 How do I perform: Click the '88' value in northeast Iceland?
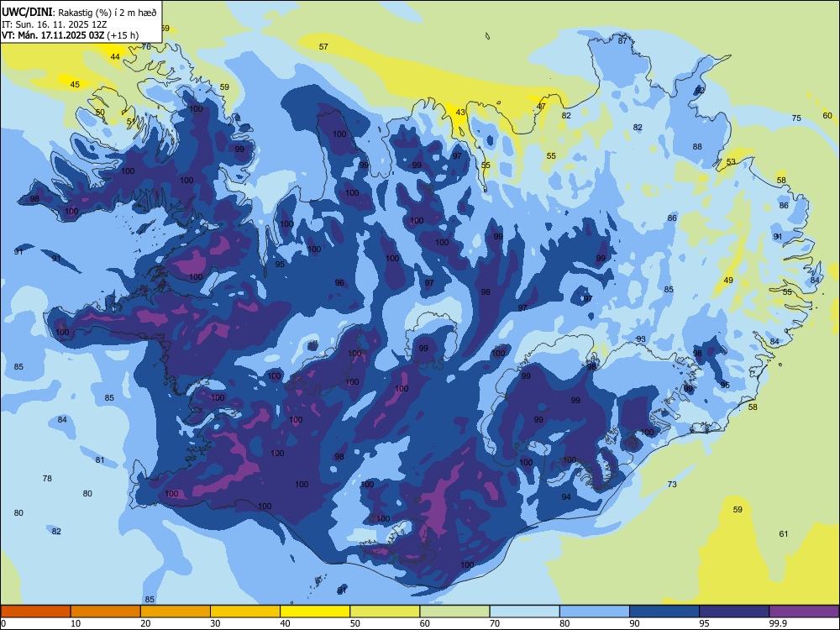(x=697, y=146)
